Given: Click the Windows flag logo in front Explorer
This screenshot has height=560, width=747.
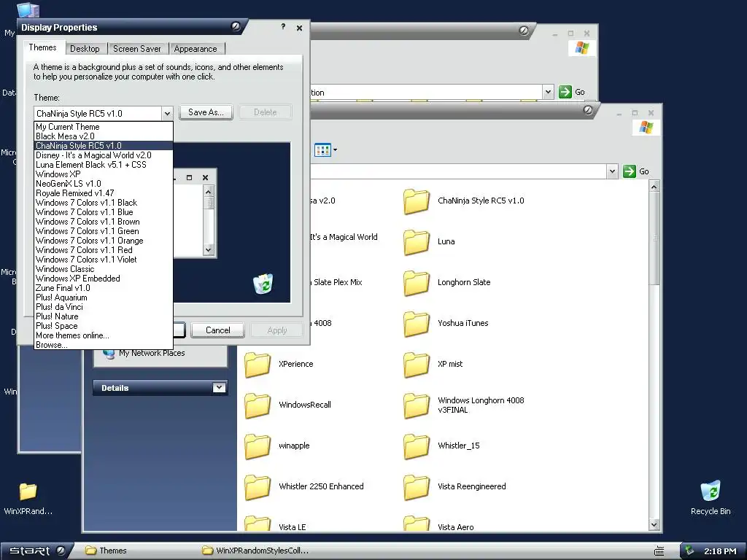Looking at the screenshot, I should (x=646, y=128).
